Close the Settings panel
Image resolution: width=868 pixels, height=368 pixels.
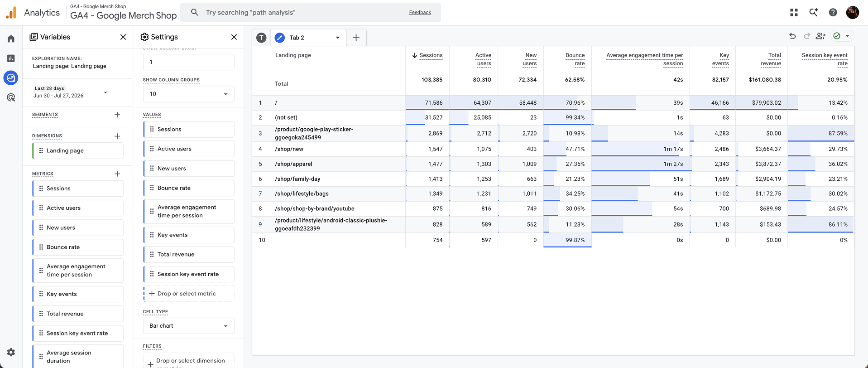click(x=234, y=37)
